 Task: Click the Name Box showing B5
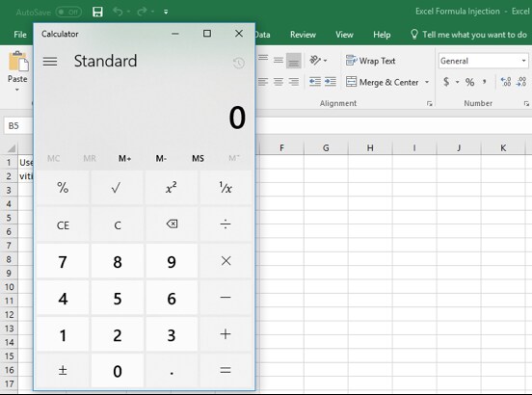click(x=18, y=126)
